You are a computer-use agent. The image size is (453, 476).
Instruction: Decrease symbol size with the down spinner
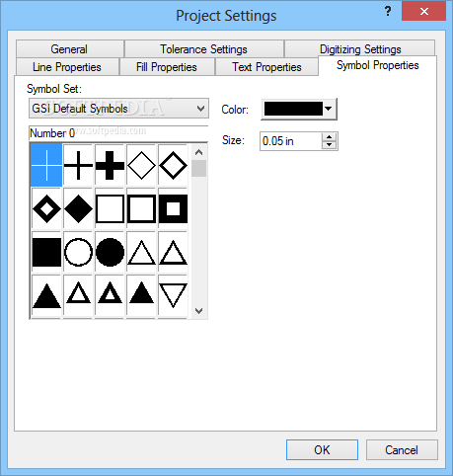[329, 145]
